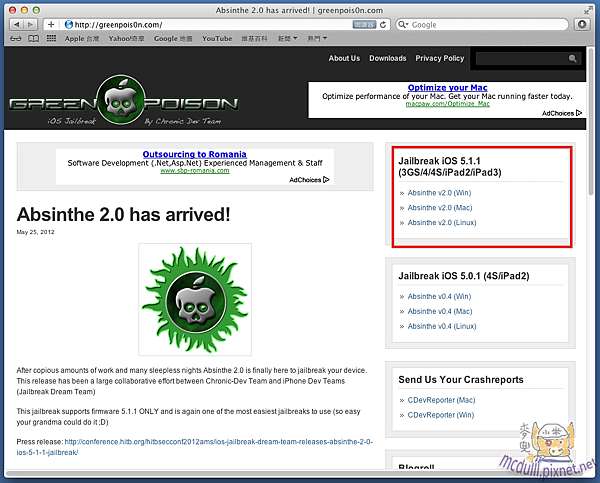
Task: Open Top Sites grid icon
Action: tap(51, 38)
